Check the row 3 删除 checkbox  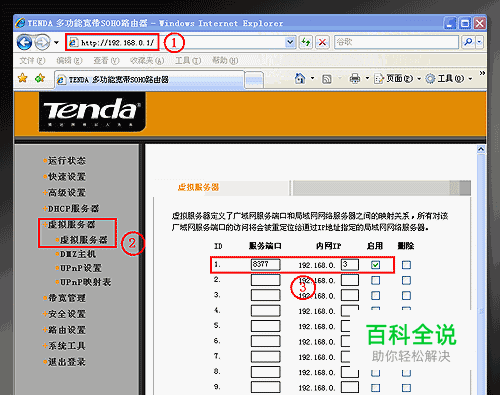click(406, 296)
